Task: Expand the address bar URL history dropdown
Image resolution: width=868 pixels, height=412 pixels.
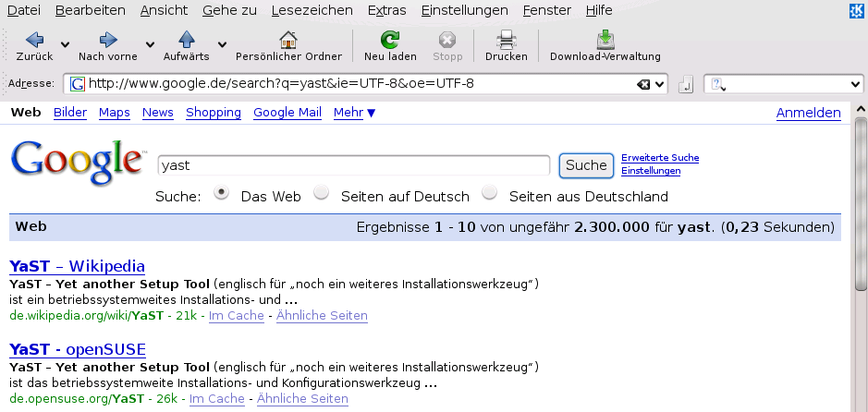Action: 659,85
